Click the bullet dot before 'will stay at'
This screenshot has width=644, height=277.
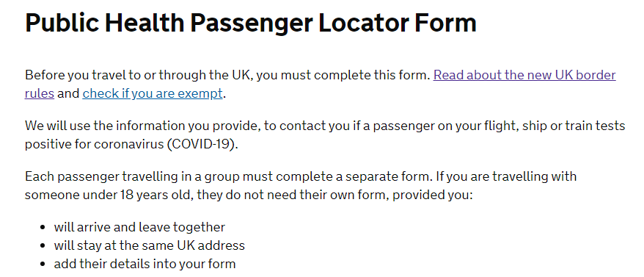pyautogui.click(x=43, y=245)
